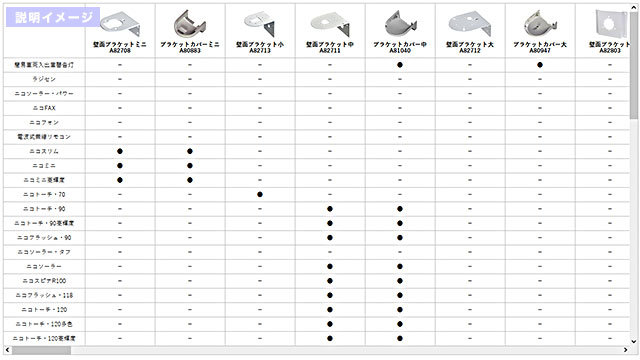Click the vertical scrollbar thumb
640x360 pixels.
[634, 65]
